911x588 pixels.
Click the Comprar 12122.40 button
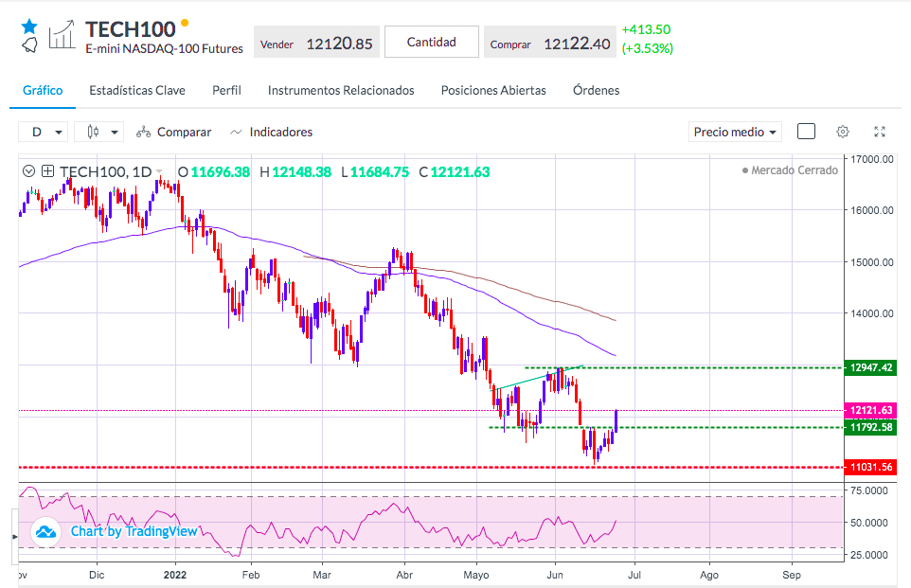click(x=550, y=42)
